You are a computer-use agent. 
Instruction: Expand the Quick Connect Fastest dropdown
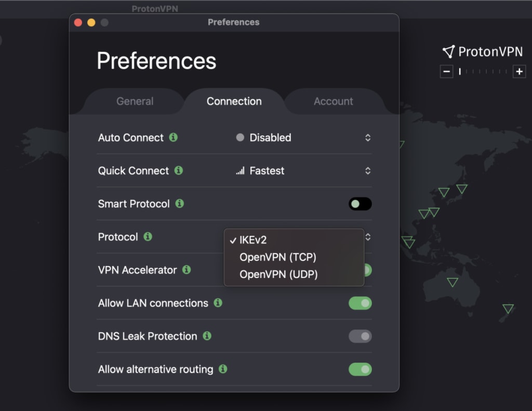303,170
